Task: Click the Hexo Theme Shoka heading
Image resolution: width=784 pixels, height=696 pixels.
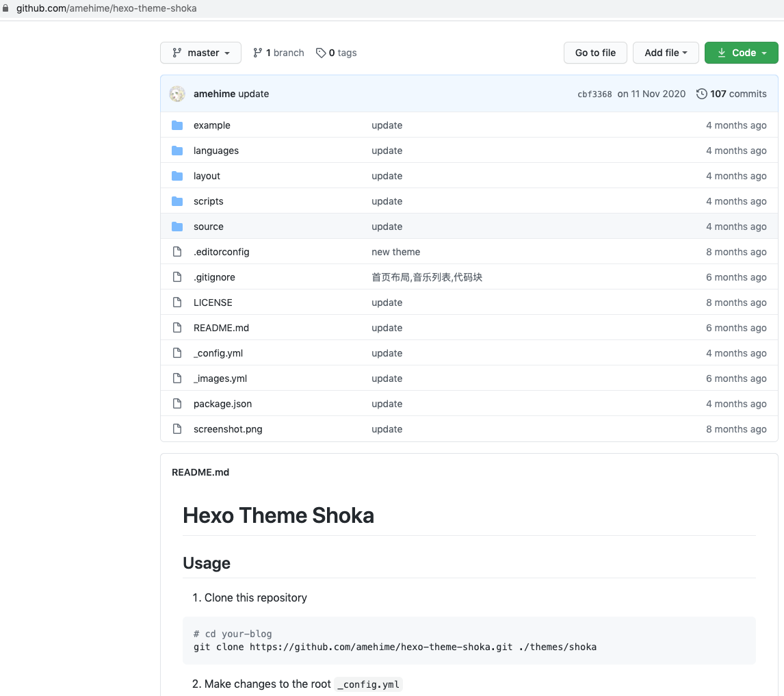Action: [278, 515]
